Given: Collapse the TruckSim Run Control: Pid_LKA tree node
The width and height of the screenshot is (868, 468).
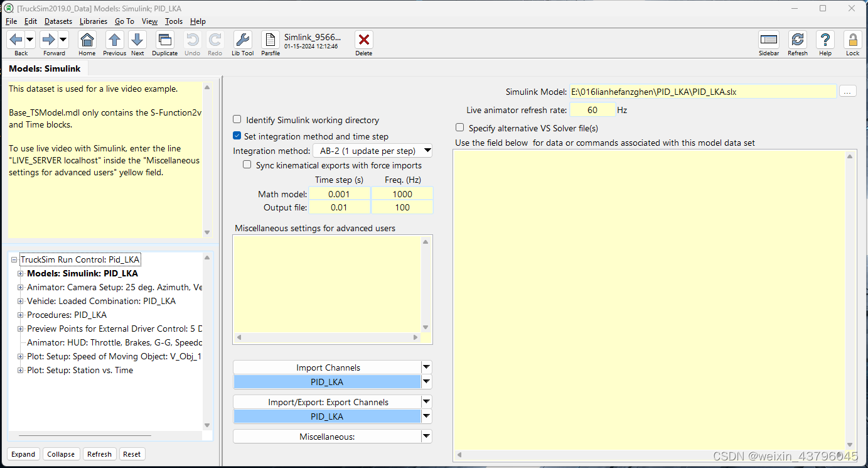Looking at the screenshot, I should coord(14,259).
